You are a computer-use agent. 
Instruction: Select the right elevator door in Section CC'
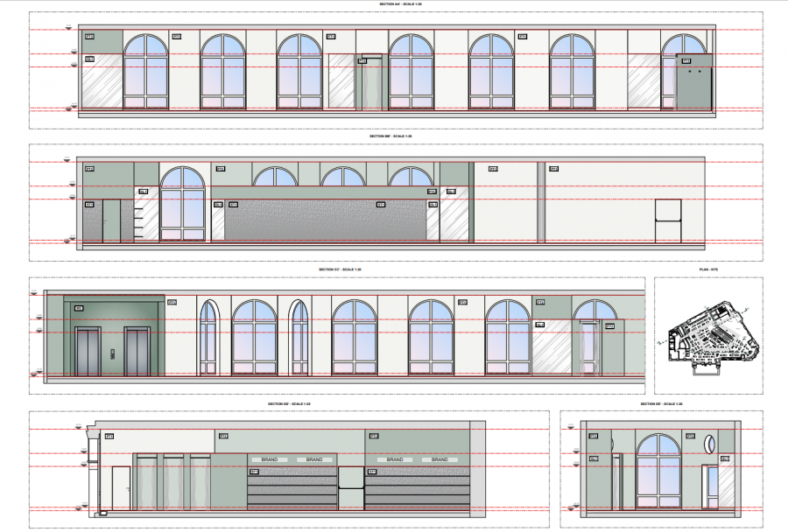tap(137, 351)
